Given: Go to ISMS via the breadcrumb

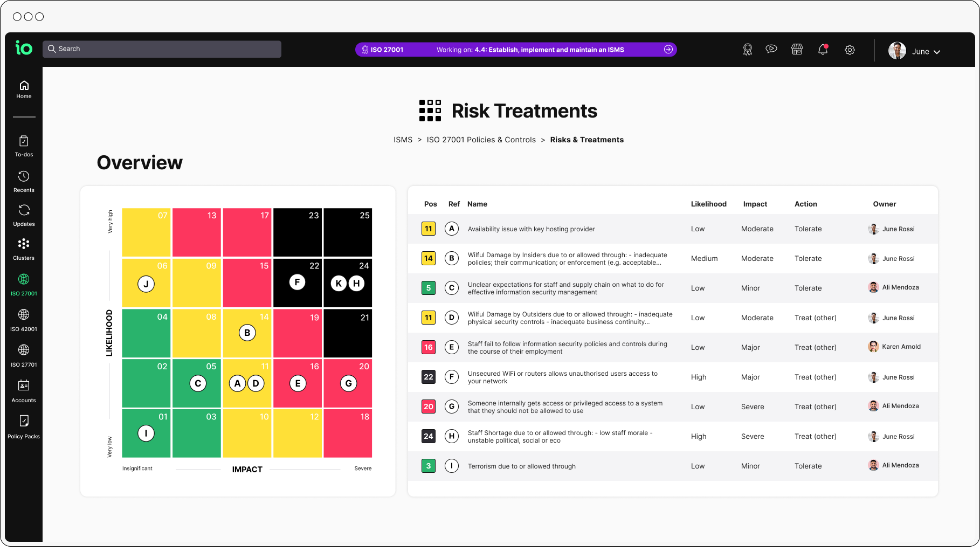Looking at the screenshot, I should pos(403,140).
